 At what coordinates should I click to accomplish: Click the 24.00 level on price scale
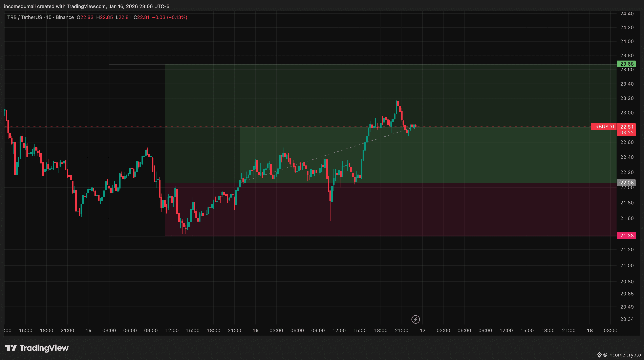pyautogui.click(x=627, y=41)
